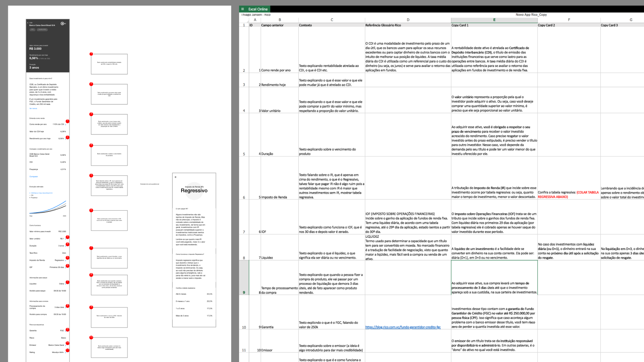Select row header 2 in the spreadsheet
Screen dimensions: 644x362
pyautogui.click(x=244, y=50)
